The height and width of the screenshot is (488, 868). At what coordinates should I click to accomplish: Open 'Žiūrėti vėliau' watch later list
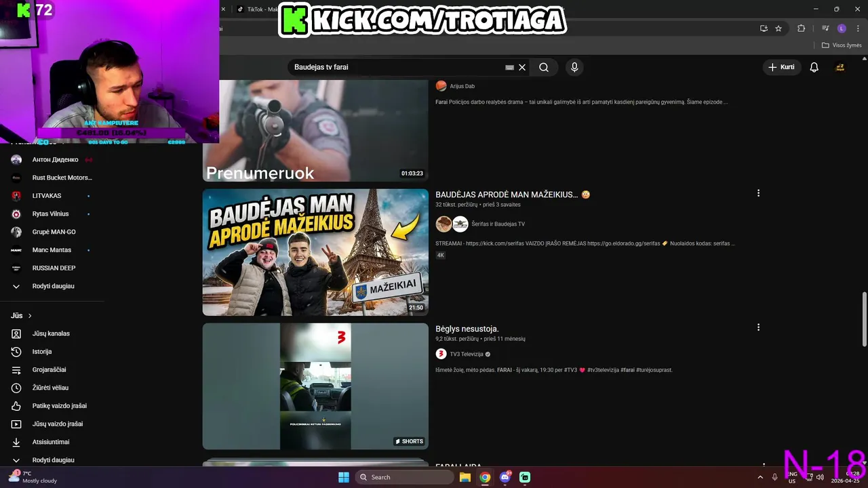coord(52,388)
